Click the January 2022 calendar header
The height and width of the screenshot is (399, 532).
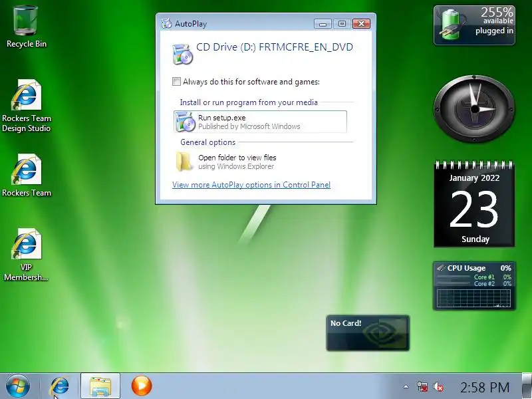coord(474,178)
